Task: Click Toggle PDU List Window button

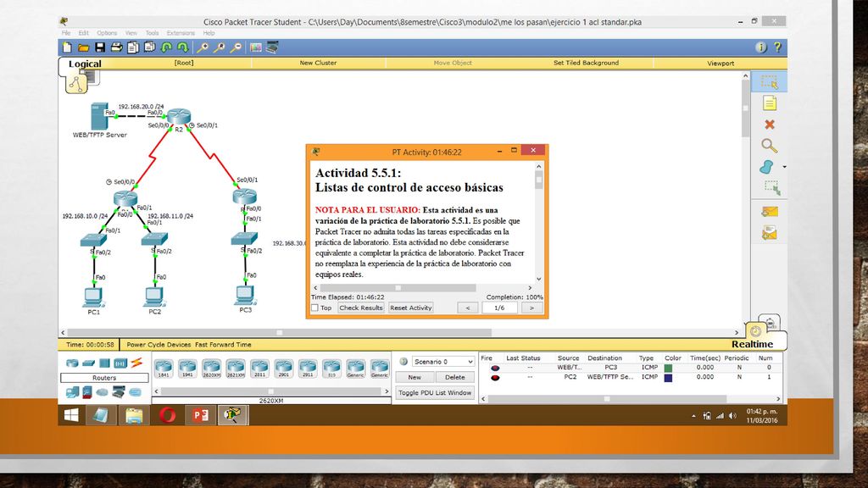Action: [x=435, y=393]
